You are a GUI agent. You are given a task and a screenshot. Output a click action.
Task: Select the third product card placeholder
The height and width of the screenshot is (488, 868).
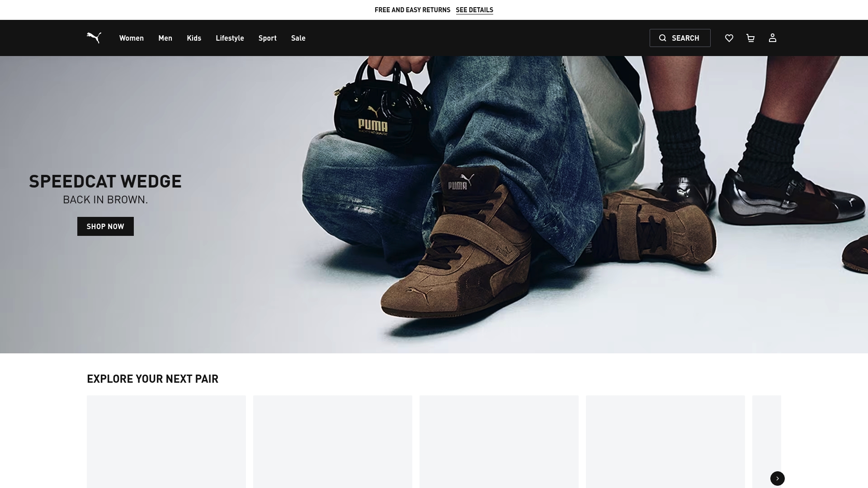[x=499, y=441]
